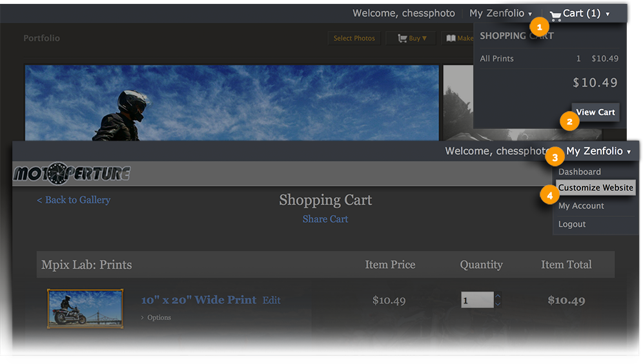Open the grayscale photo thumbnail in gallery
Viewport: 643px width, 364px height.
pyautogui.click(x=458, y=103)
